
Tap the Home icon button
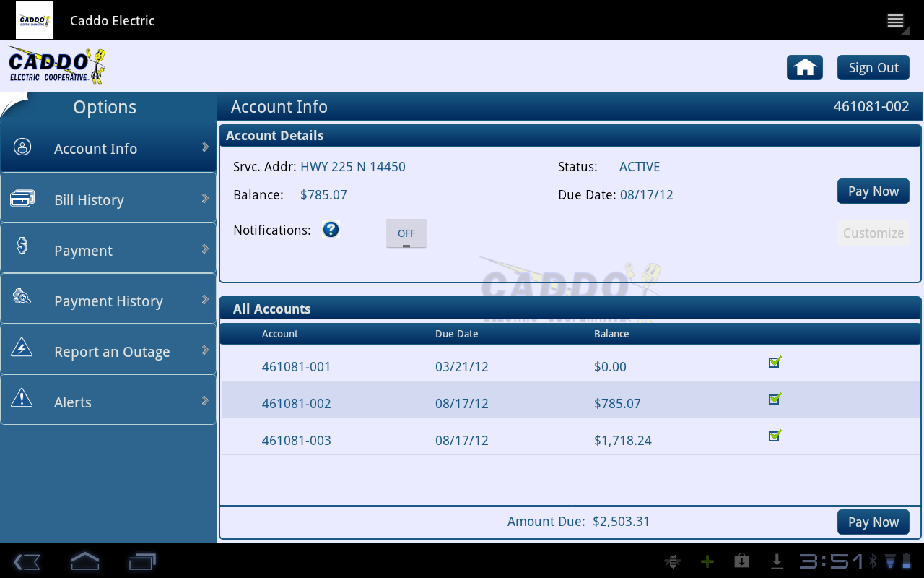coord(805,68)
